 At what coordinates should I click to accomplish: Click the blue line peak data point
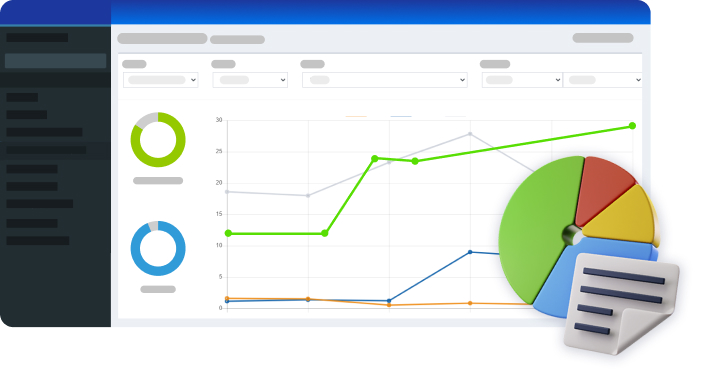click(470, 252)
